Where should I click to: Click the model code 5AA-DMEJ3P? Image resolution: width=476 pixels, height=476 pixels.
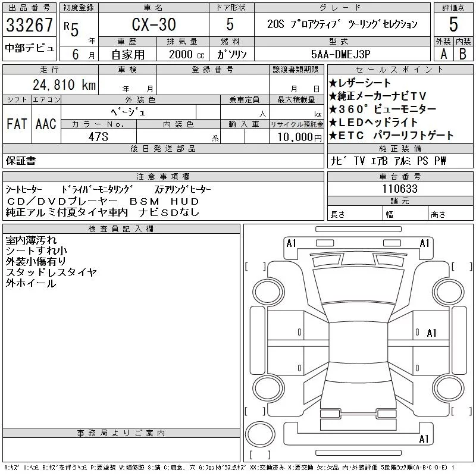pos(340,54)
